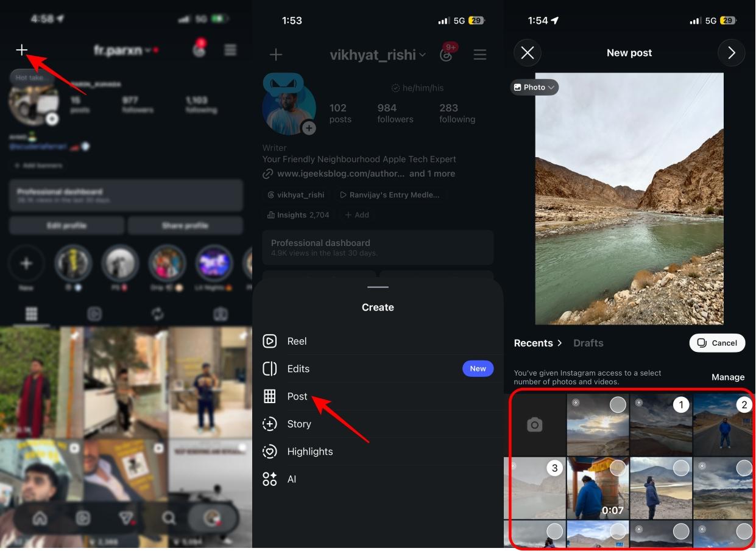Open vikhyat_rishi's profile picture

coord(289,108)
